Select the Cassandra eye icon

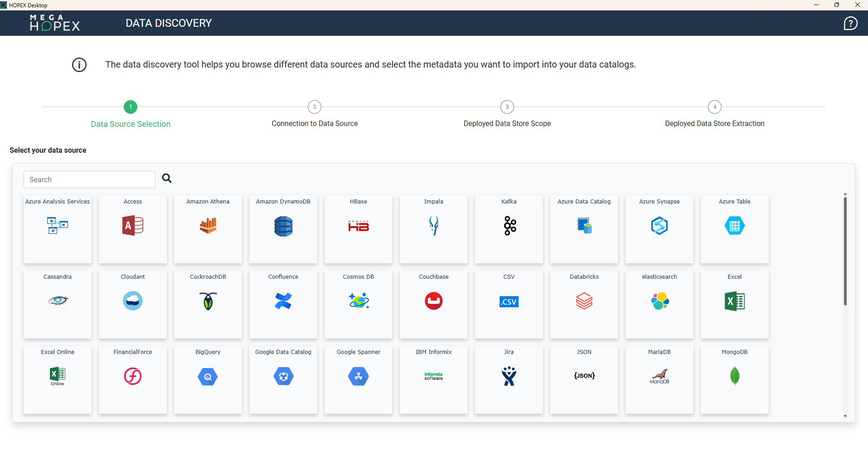[x=58, y=300]
